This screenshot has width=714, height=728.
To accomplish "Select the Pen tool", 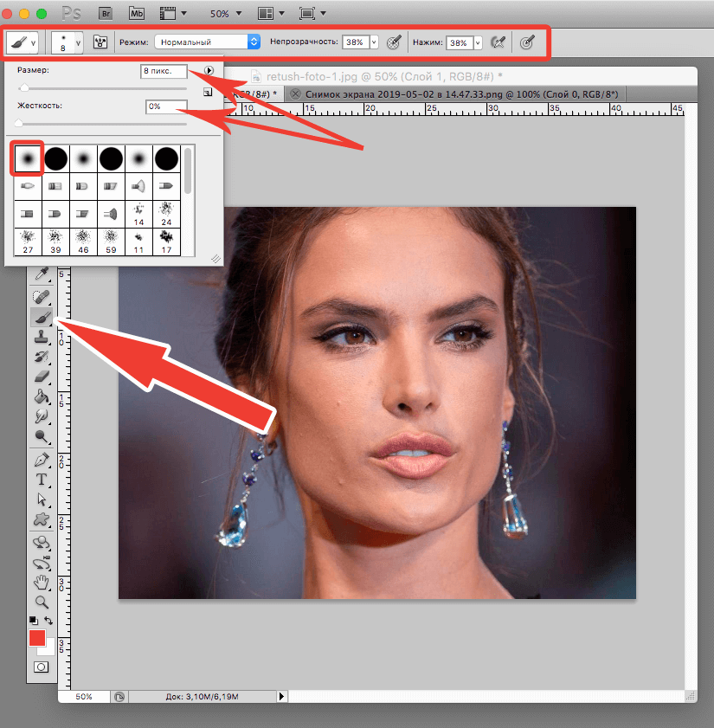I will [42, 460].
